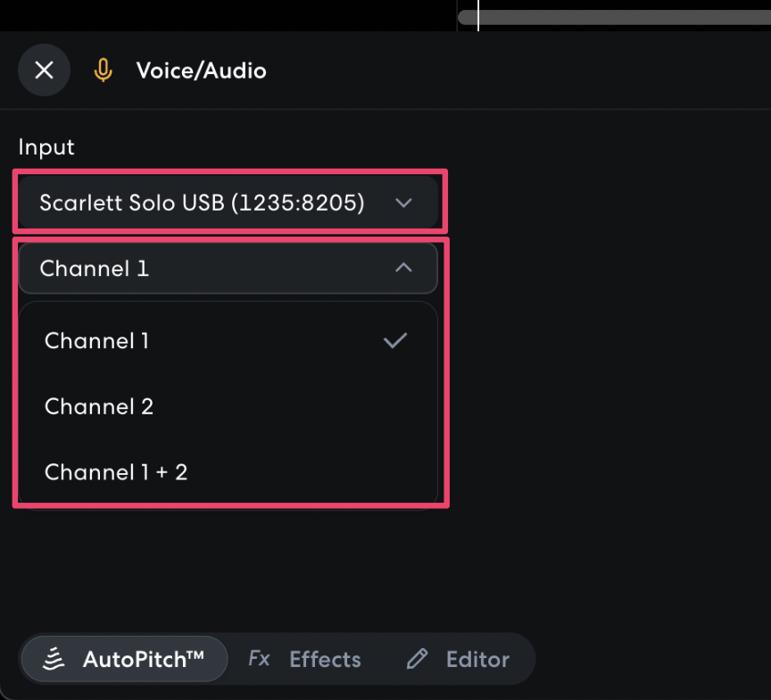Click the chevron beside Scarlett Solo USB
Viewport: 771px width, 700px height.
(x=403, y=203)
